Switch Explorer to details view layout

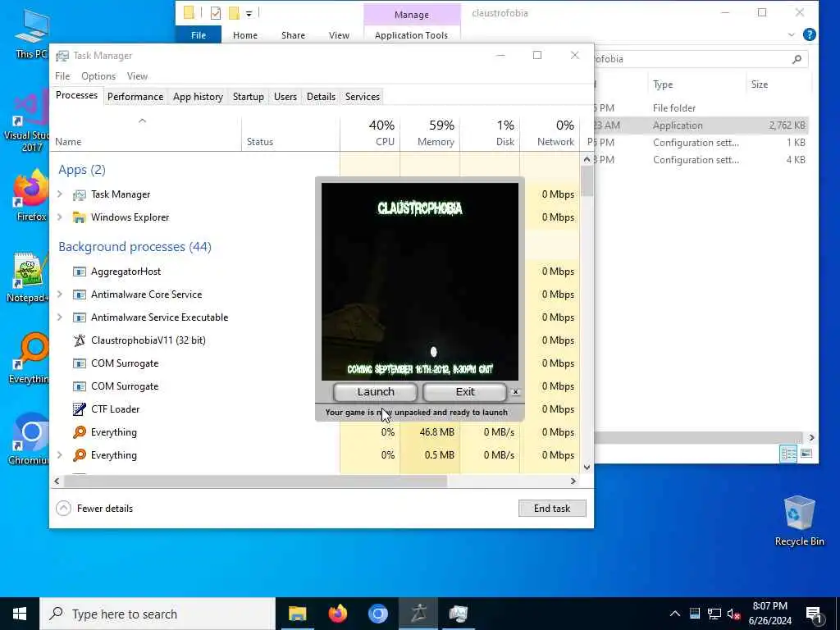tap(788, 454)
